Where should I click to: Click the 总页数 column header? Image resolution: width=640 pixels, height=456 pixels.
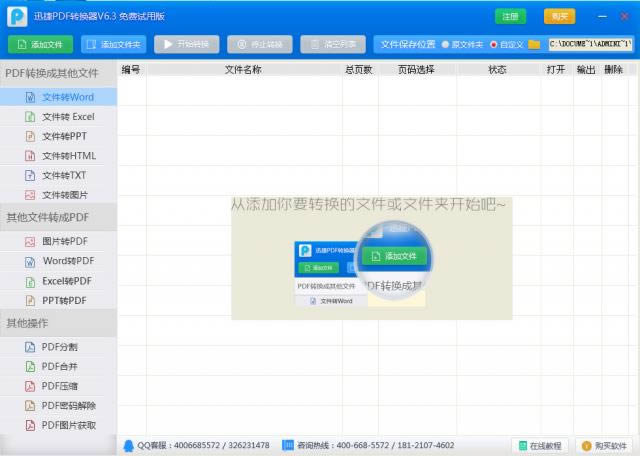tap(359, 70)
